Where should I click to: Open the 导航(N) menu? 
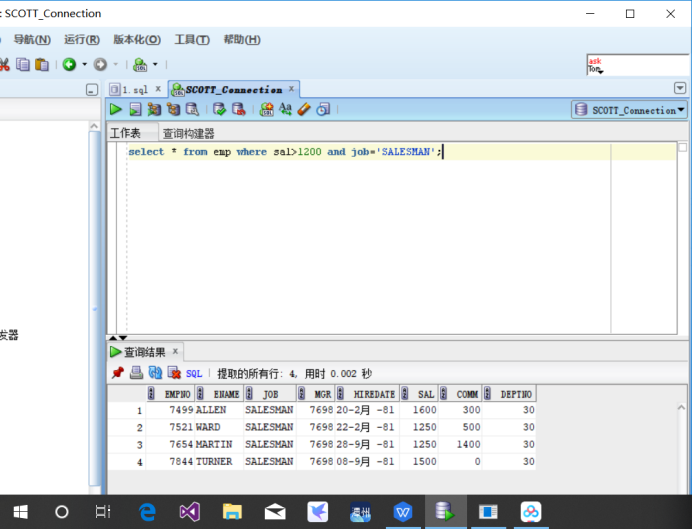click(32, 40)
